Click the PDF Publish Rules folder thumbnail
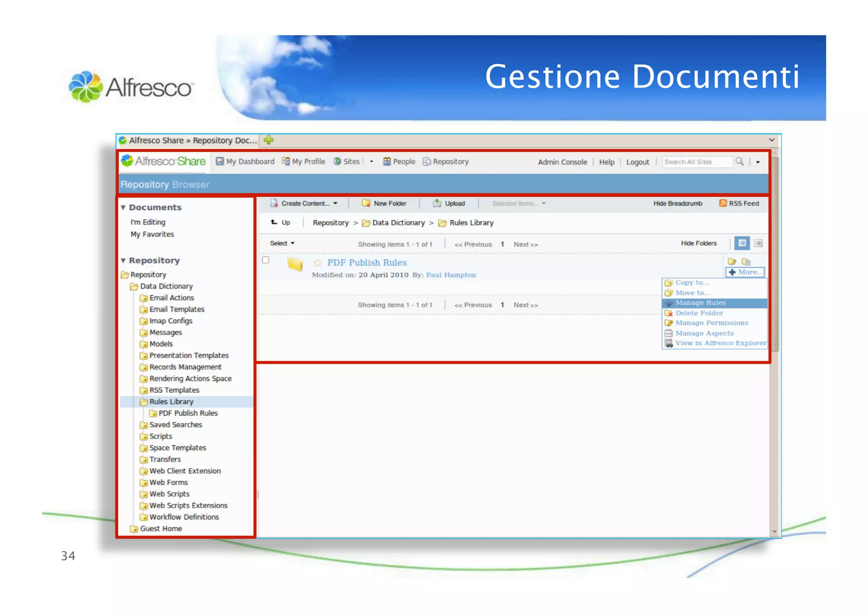The width and height of the screenshot is (868, 613). point(295,264)
